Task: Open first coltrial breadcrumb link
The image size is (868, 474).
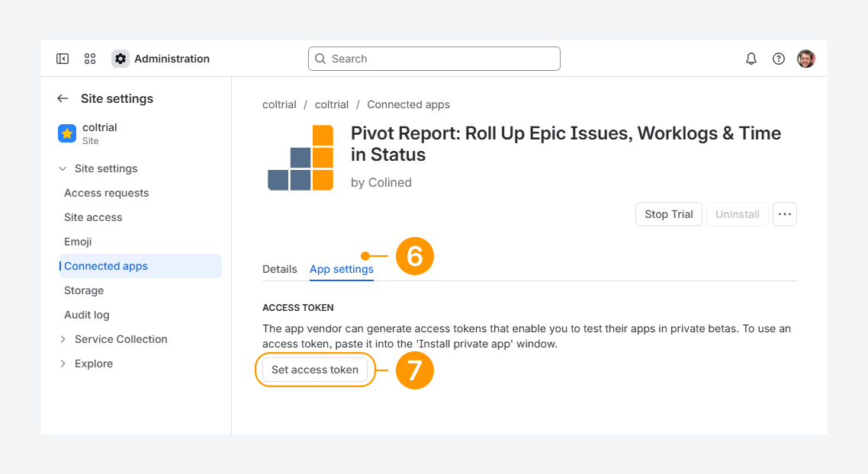Action: point(279,104)
